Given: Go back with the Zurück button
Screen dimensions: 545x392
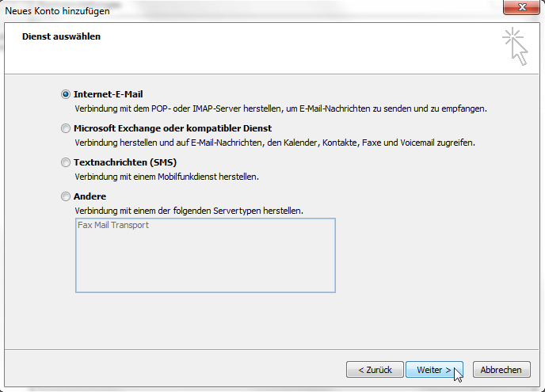Looking at the screenshot, I should pyautogui.click(x=375, y=369).
